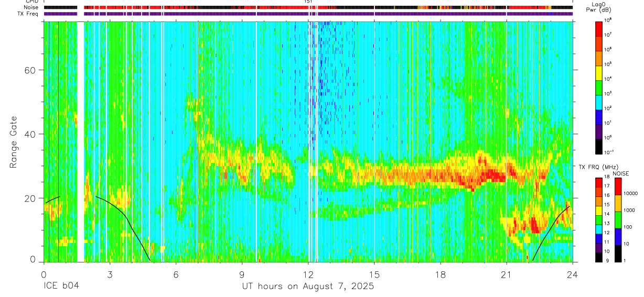This screenshot has width=644, height=297.
Task: Click the 10000 label on the NOISE colorbar
Action: pos(631,193)
